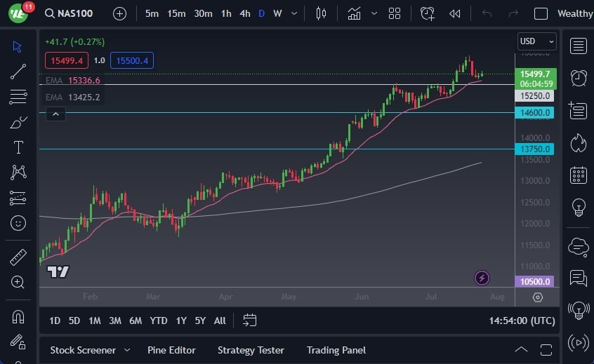Set date range to YTD

click(159, 321)
